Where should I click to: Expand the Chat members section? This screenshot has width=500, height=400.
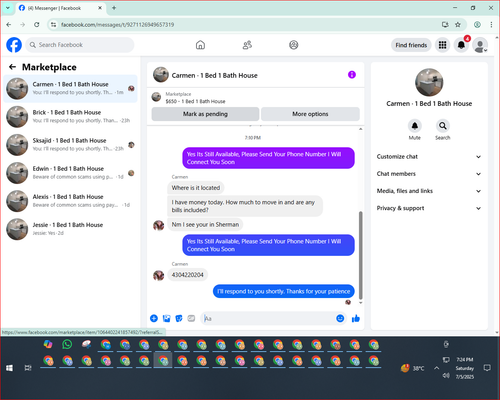pyautogui.click(x=429, y=174)
